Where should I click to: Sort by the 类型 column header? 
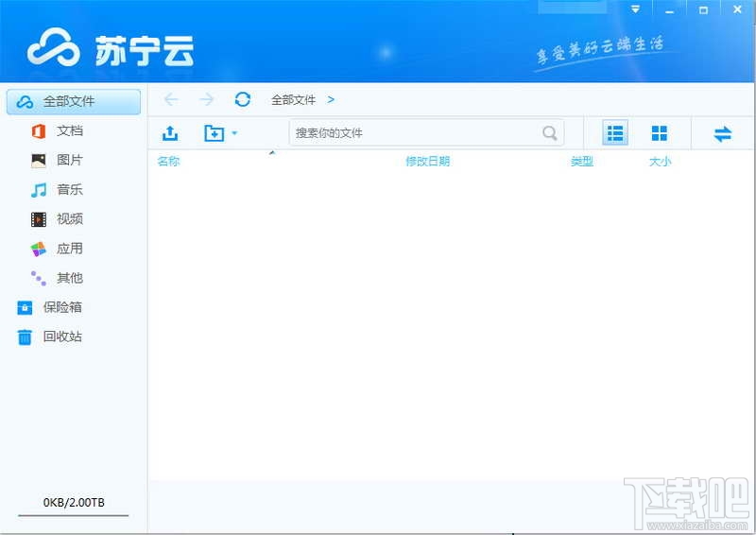[582, 161]
